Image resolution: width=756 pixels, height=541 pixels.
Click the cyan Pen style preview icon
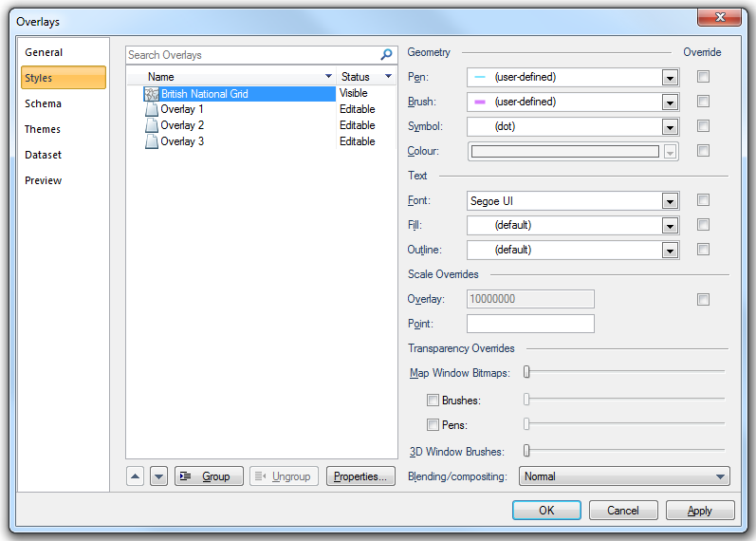tap(480, 77)
